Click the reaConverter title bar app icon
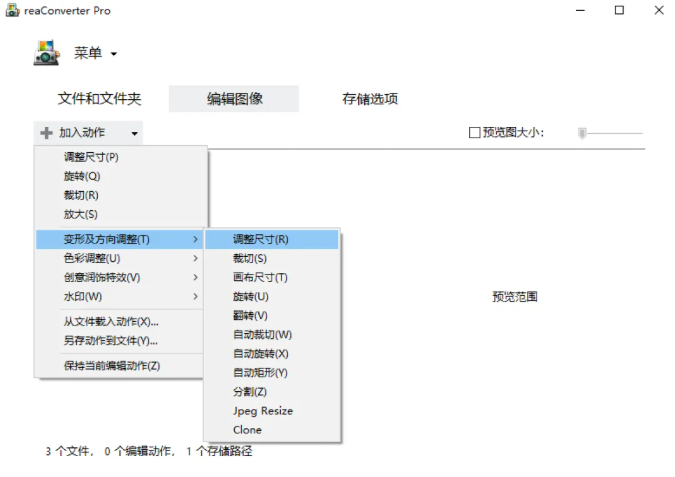Image resolution: width=675 pixels, height=477 pixels. [x=12, y=10]
